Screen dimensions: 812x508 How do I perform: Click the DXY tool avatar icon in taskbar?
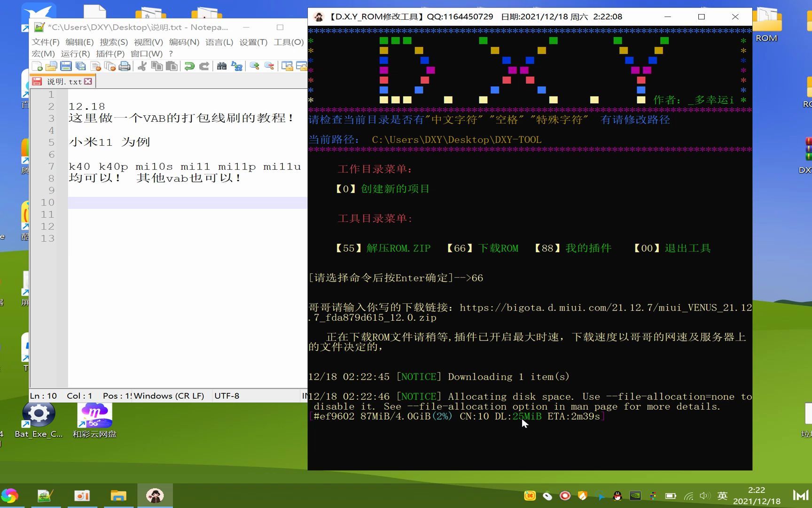[155, 496]
